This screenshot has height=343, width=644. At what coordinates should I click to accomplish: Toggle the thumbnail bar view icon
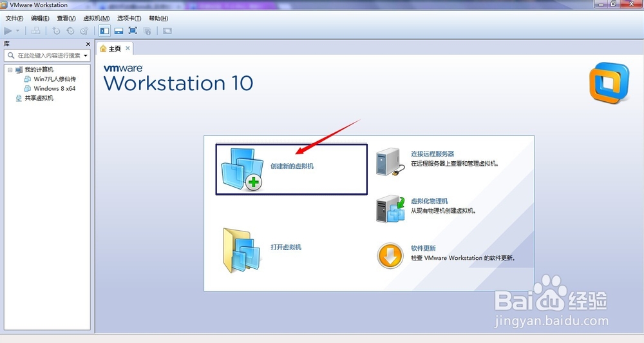[118, 31]
